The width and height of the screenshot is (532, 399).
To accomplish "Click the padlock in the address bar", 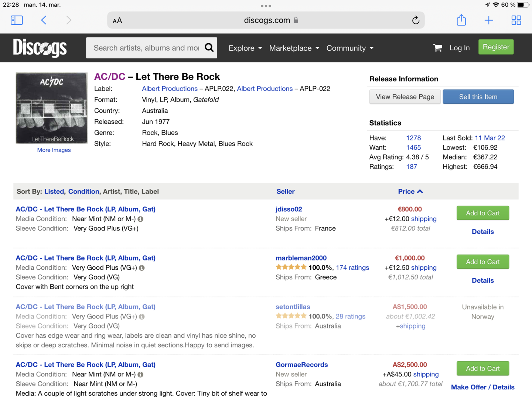I will (x=296, y=20).
